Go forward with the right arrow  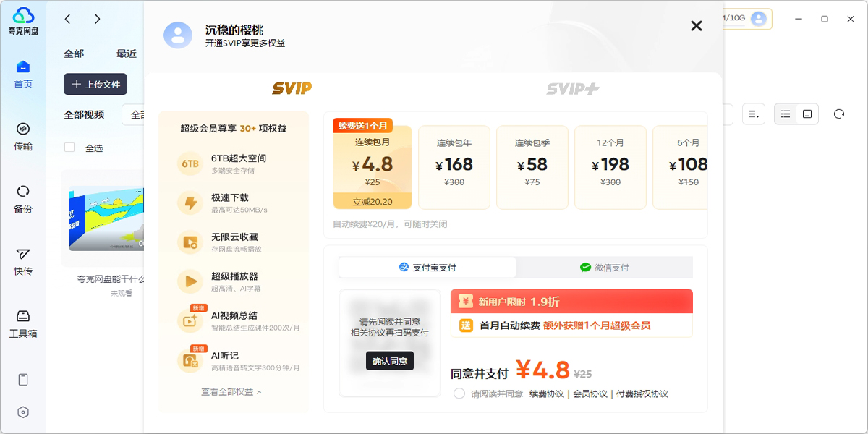[98, 19]
